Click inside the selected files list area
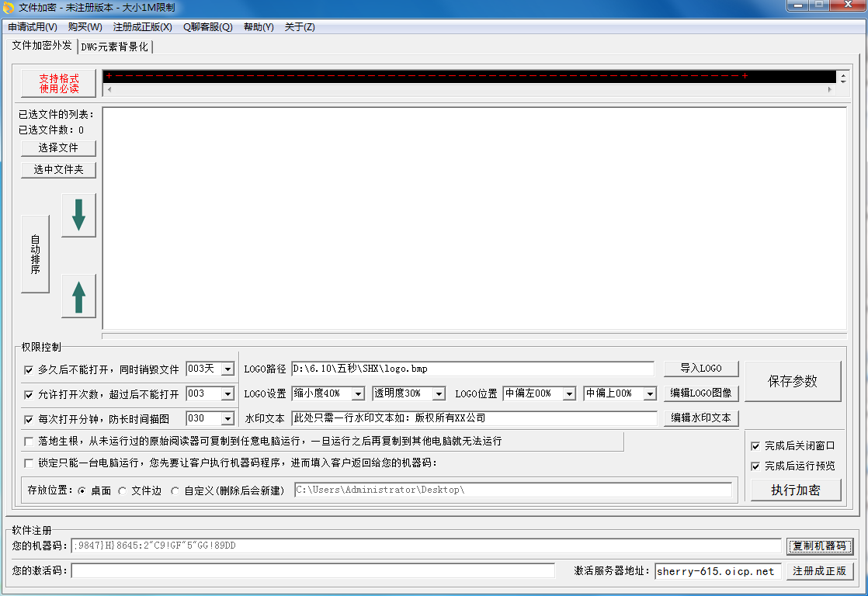This screenshot has height=596, width=868. (474, 219)
